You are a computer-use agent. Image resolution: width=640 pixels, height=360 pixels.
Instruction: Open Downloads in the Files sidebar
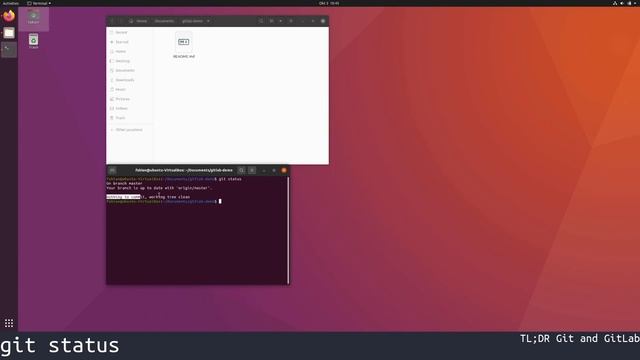point(124,80)
